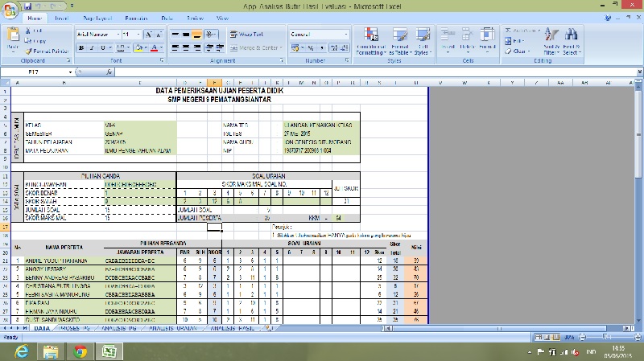This screenshot has height=361, width=644.
Task: Save the workbook from quick access toolbar
Action: click(28, 6)
